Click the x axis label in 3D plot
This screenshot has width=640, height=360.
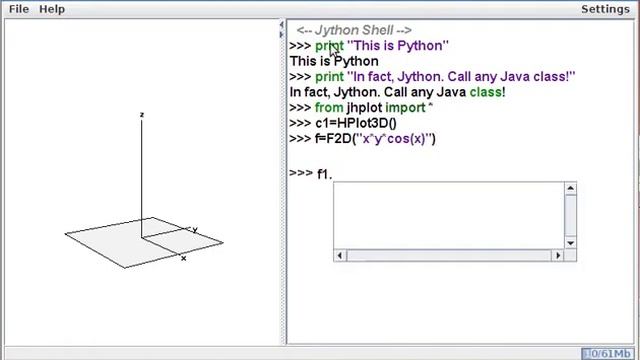(x=184, y=258)
